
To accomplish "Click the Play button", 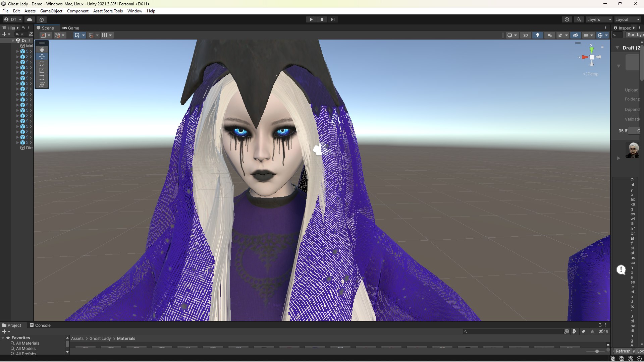I will click(311, 19).
